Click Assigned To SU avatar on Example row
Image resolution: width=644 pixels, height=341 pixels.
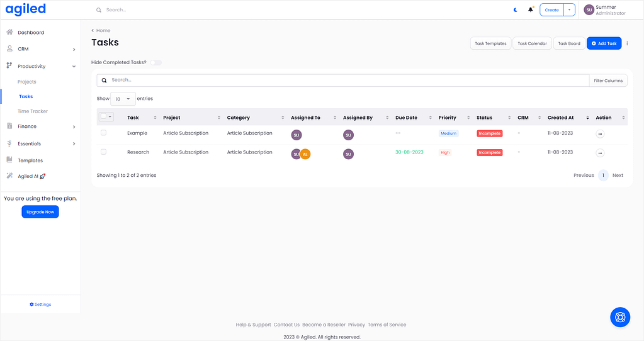(x=296, y=135)
